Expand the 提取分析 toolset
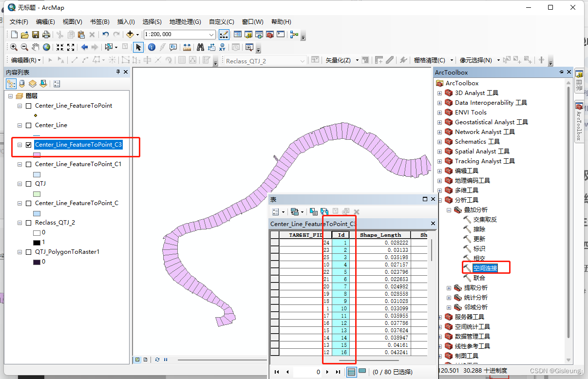 pos(449,288)
